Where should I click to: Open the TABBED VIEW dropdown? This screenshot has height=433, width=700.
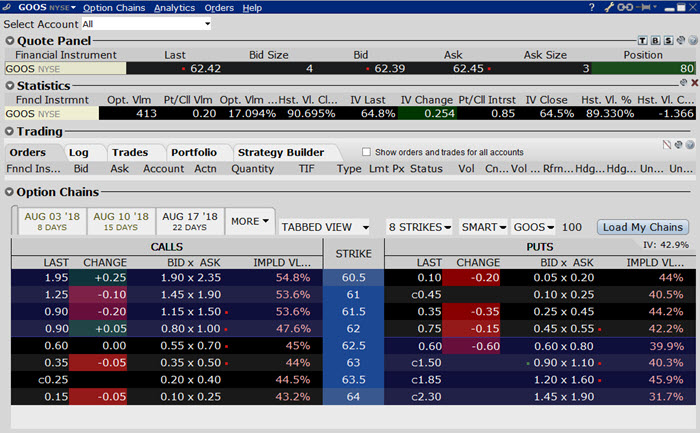click(x=324, y=227)
